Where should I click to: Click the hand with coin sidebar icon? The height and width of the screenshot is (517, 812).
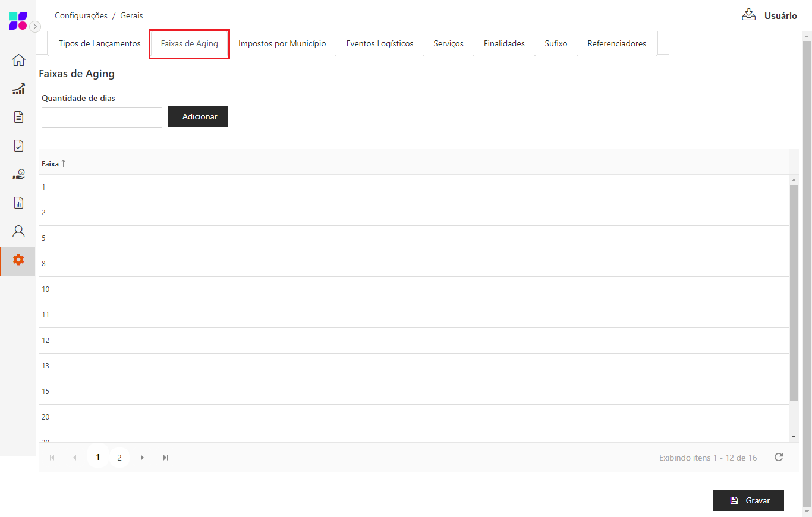pyautogui.click(x=18, y=174)
